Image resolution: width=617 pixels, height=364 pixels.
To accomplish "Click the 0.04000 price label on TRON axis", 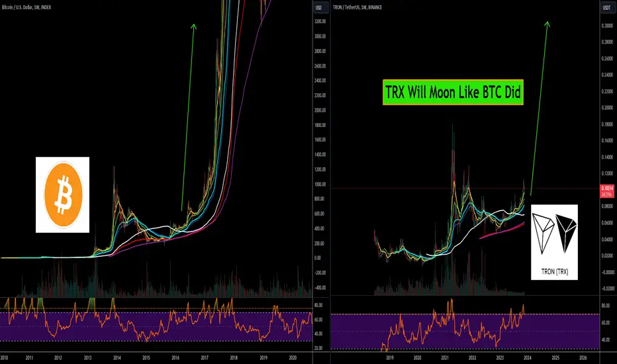I will click(x=608, y=240).
